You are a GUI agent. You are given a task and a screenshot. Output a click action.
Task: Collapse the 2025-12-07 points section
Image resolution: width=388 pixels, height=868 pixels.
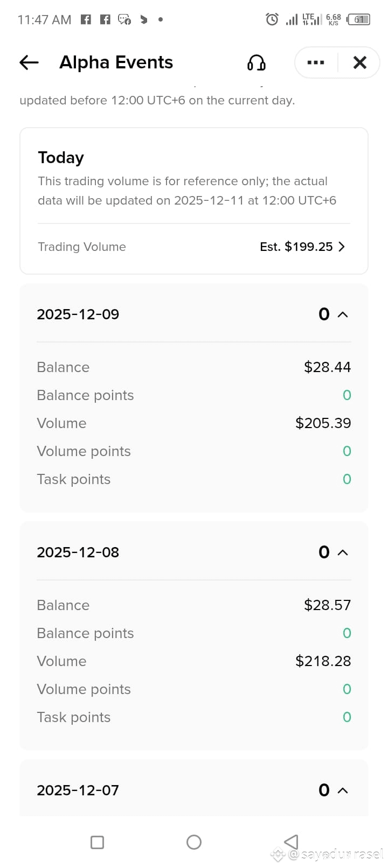coord(343,790)
